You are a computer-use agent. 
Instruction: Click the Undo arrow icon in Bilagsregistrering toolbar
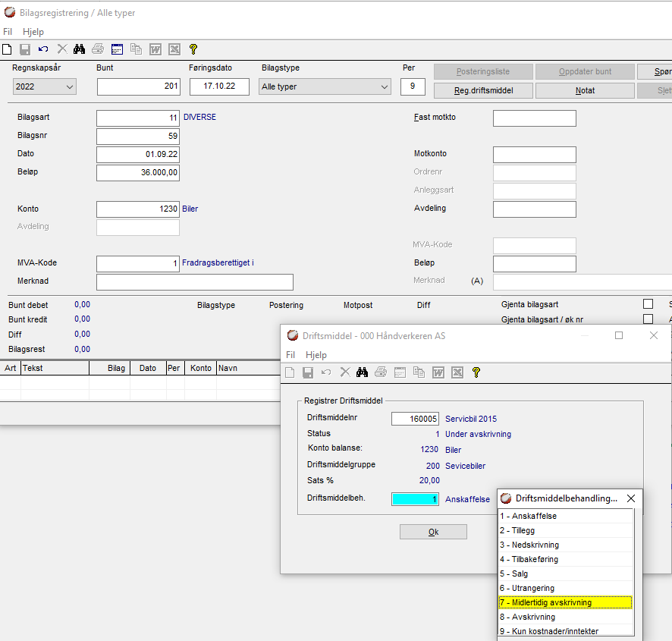point(43,49)
